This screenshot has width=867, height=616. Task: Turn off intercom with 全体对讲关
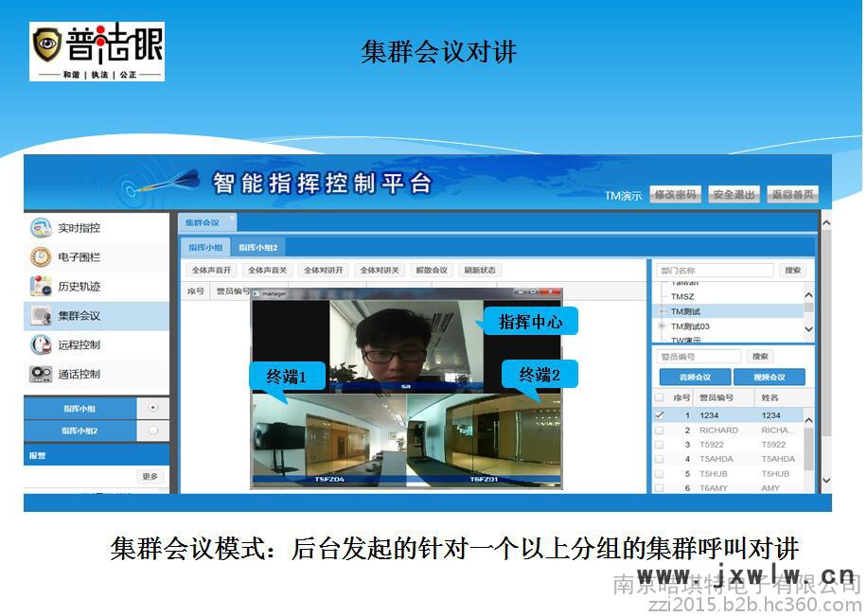(x=380, y=271)
